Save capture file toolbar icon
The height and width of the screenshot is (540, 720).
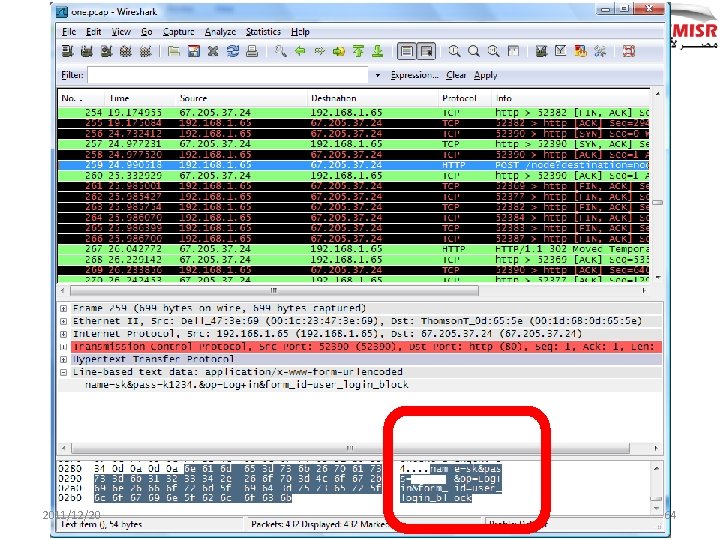[x=194, y=51]
